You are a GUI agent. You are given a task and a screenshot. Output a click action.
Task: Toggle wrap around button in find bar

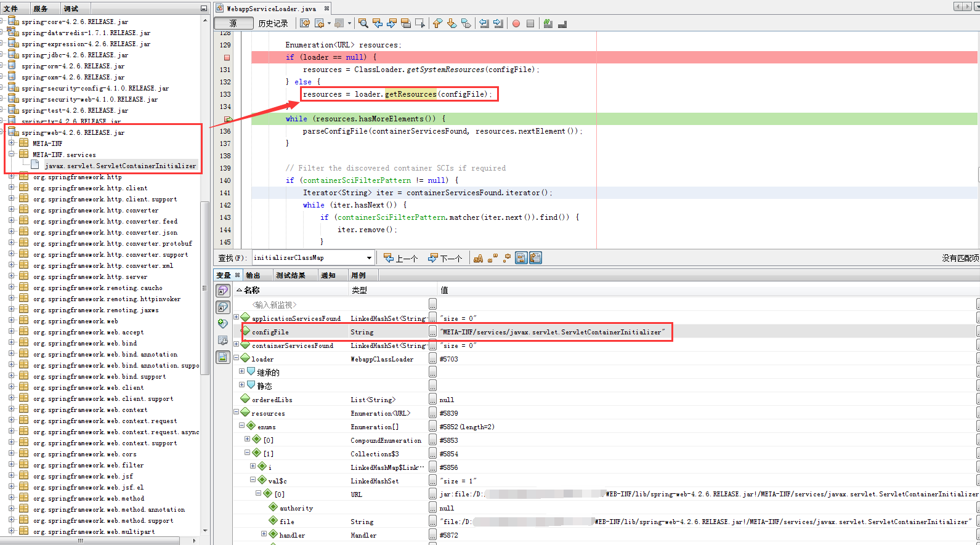click(535, 258)
